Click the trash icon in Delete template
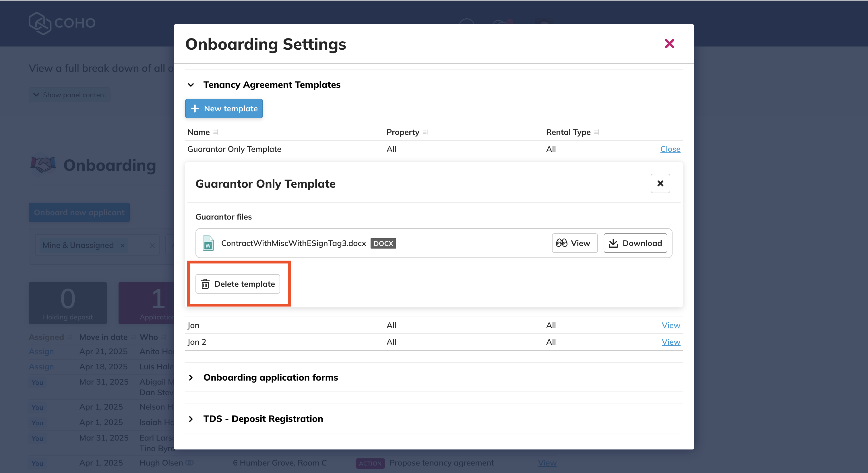The image size is (868, 473). pos(205,284)
